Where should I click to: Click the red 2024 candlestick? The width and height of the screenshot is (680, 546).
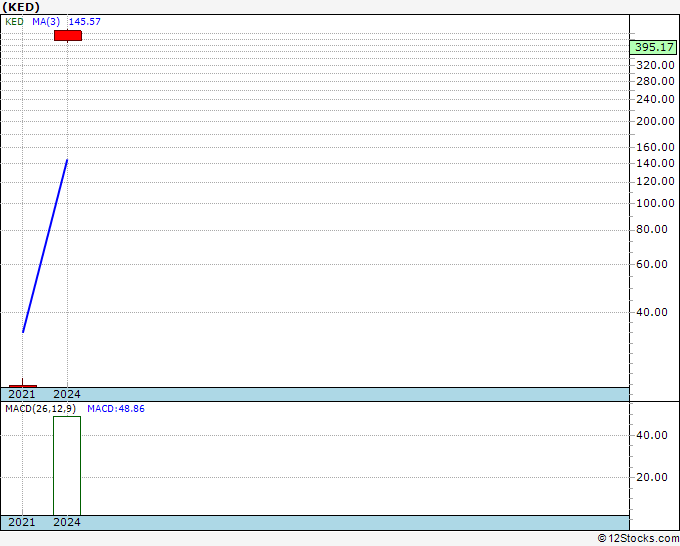click(68, 36)
